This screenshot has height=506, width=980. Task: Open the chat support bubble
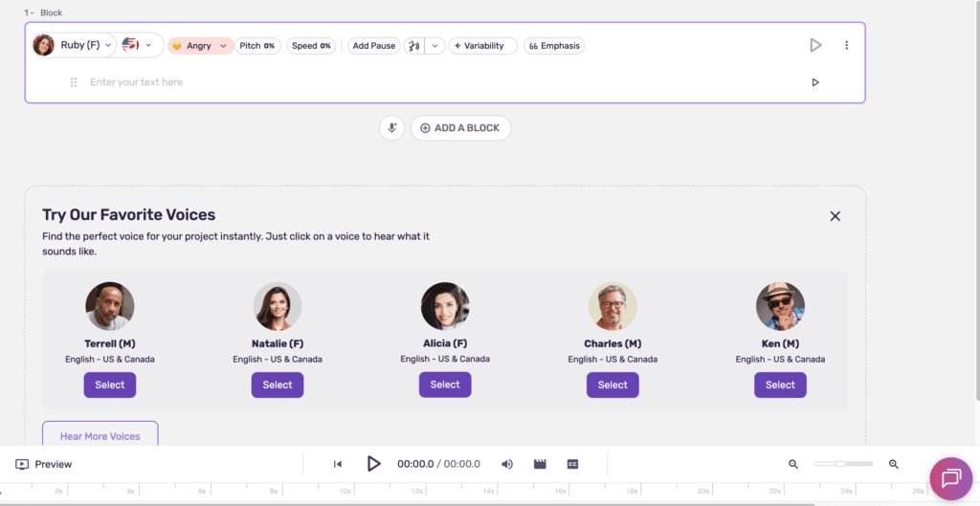pos(950,478)
